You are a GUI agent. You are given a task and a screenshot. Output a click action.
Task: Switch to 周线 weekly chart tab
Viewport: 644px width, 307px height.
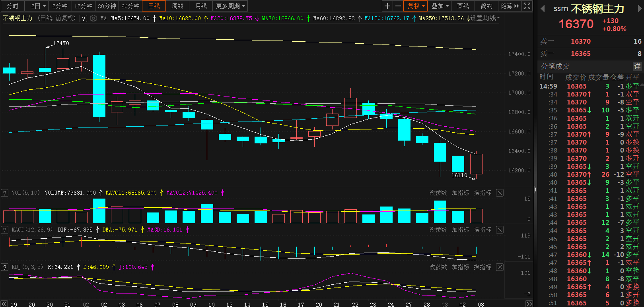pos(177,6)
